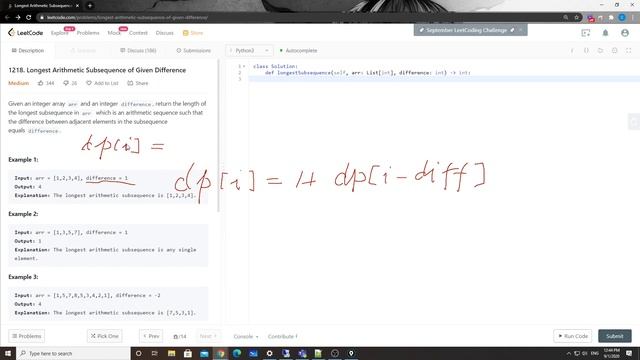Open the Explore menu item

tap(60, 33)
